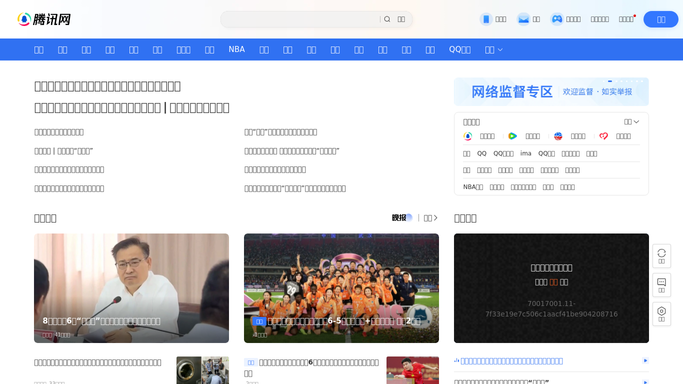
Task: Expand the more dropdown in blue navigation bar
Action: pos(494,50)
